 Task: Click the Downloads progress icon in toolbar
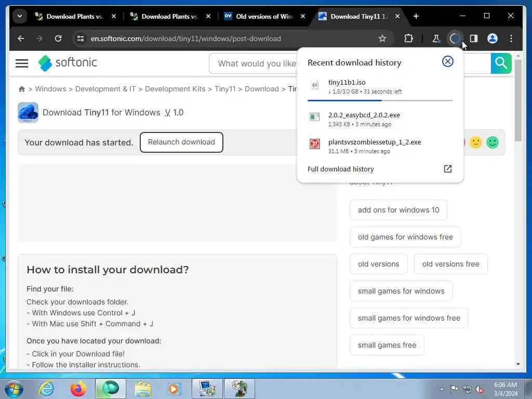click(x=455, y=38)
